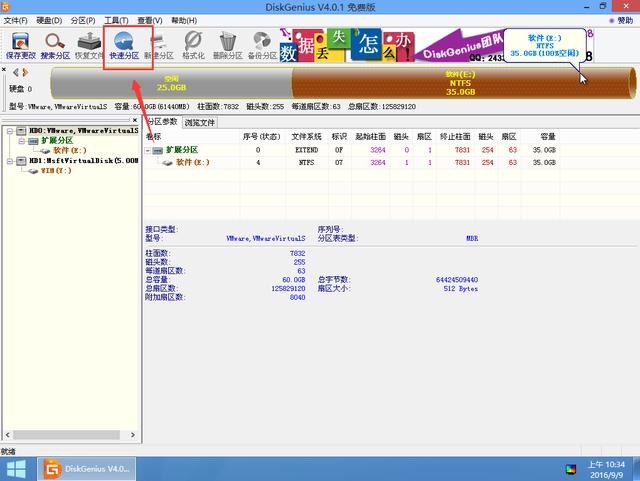The image size is (640, 481).
Task: Click the DiskGenius data-loss advertisement banner
Action: click(437, 45)
